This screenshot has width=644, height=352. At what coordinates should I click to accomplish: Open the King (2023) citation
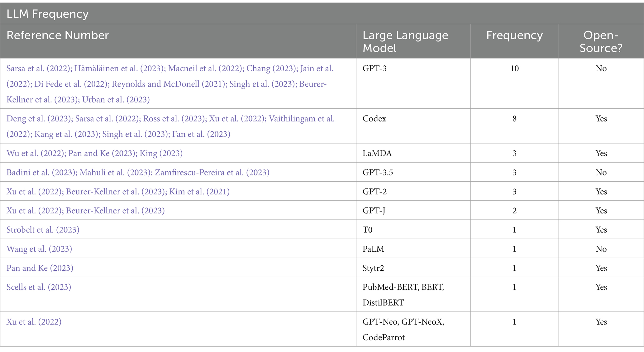coord(161,153)
